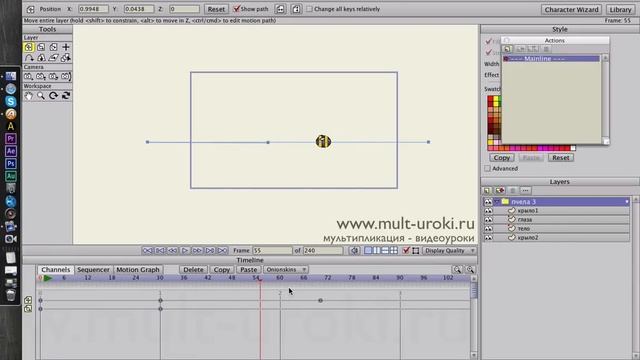Open Adobe After Effects from the dock
The height and width of the screenshot is (360, 640).
click(x=11, y=151)
